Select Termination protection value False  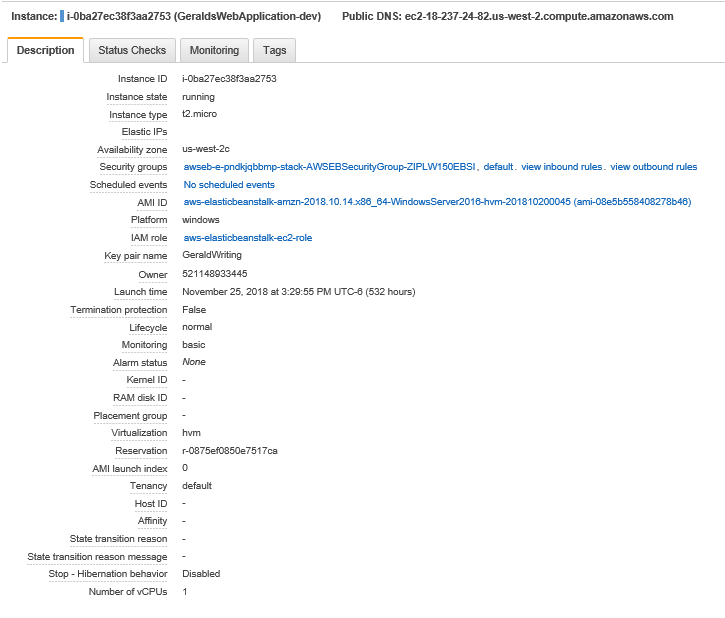[x=194, y=310]
